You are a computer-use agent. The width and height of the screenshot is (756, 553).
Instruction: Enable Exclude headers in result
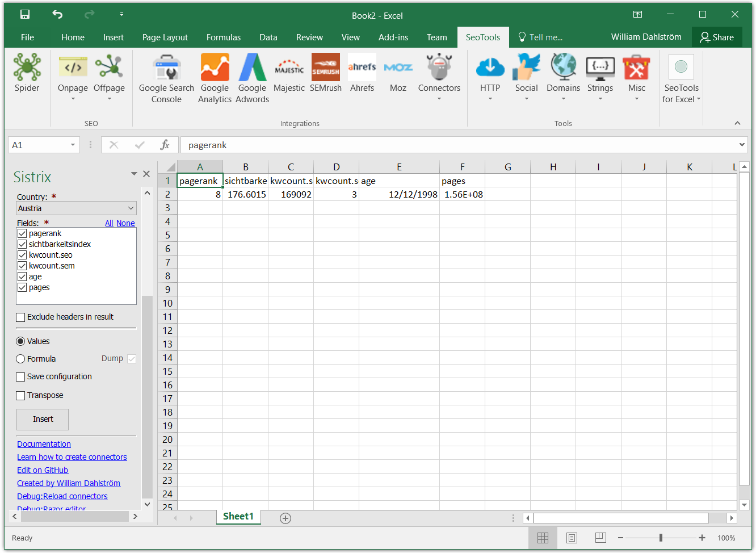tap(21, 317)
